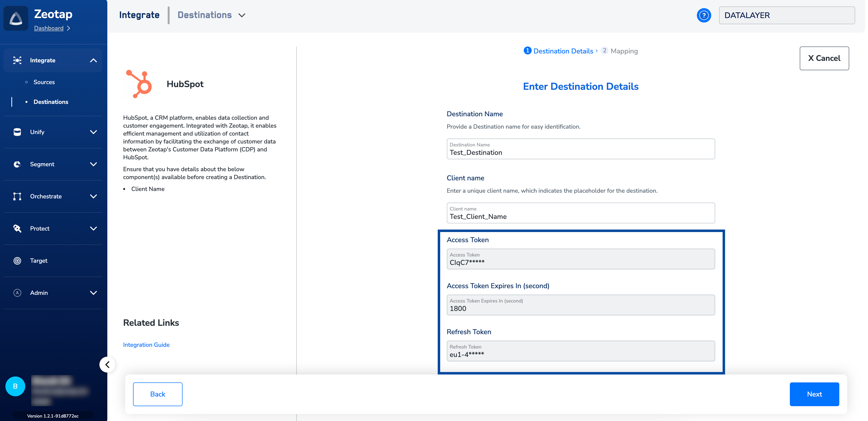The width and height of the screenshot is (868, 421).
Task: Open the Integration Guide link
Action: 146,345
